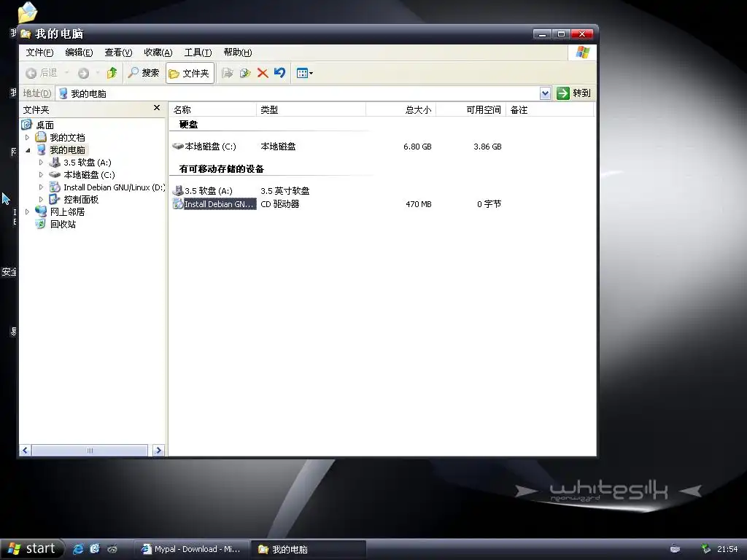Open the 工具(T) menu
The height and width of the screenshot is (560, 747).
pyautogui.click(x=198, y=52)
